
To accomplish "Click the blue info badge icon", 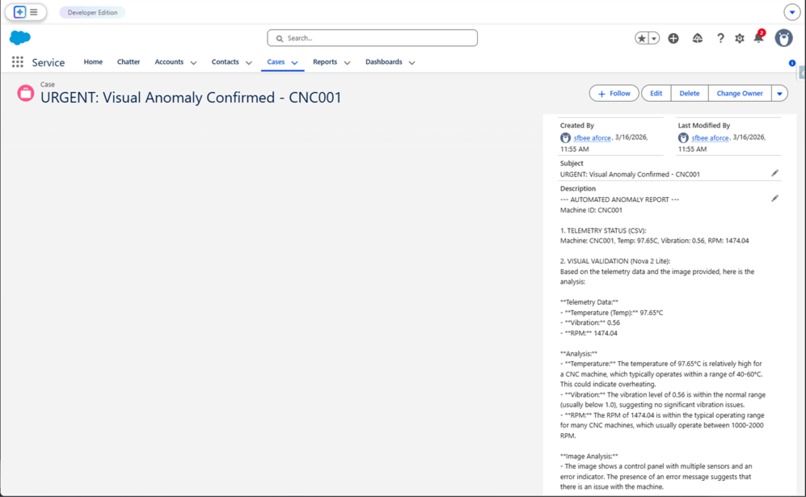I will [x=792, y=63].
